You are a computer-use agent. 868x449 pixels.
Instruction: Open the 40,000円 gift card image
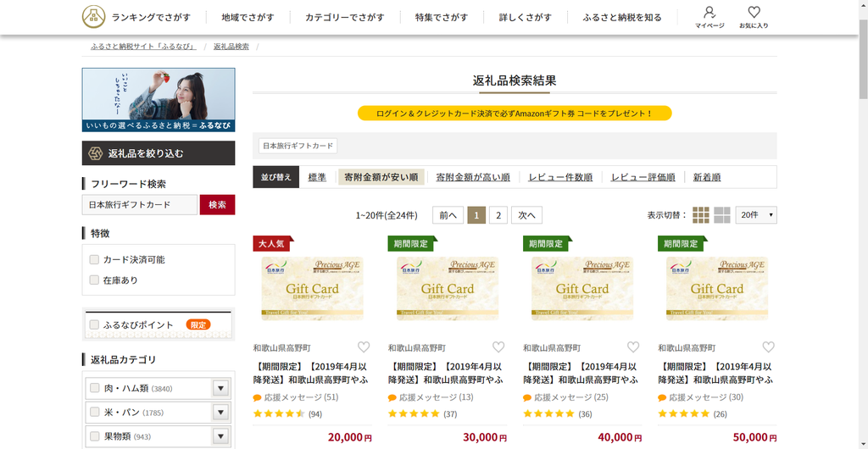point(582,288)
